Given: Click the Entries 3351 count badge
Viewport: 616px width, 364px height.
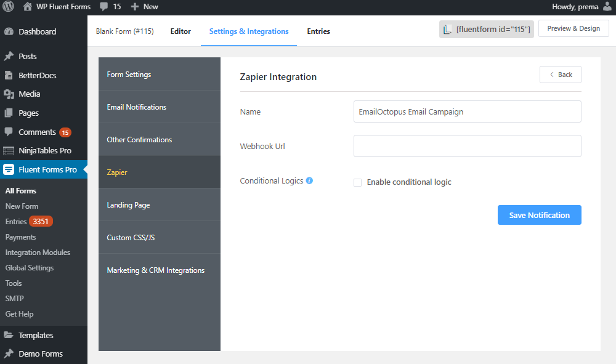Looking at the screenshot, I should click(x=41, y=222).
